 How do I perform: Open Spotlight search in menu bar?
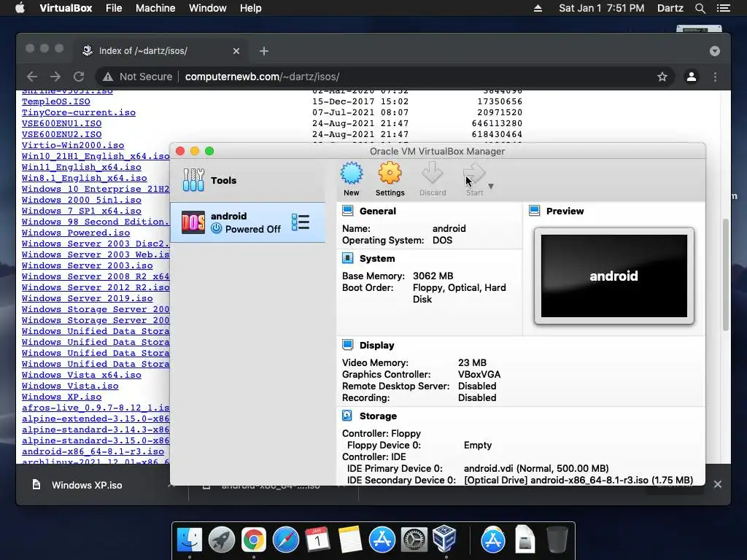[x=700, y=8]
